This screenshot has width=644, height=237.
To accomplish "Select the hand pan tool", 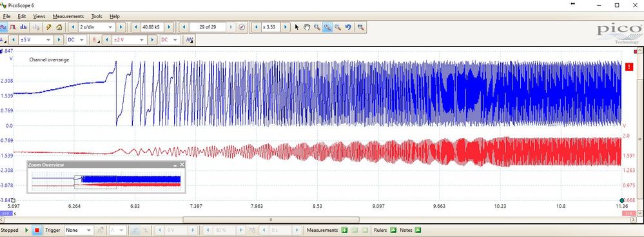I will pyautogui.click(x=307, y=27).
